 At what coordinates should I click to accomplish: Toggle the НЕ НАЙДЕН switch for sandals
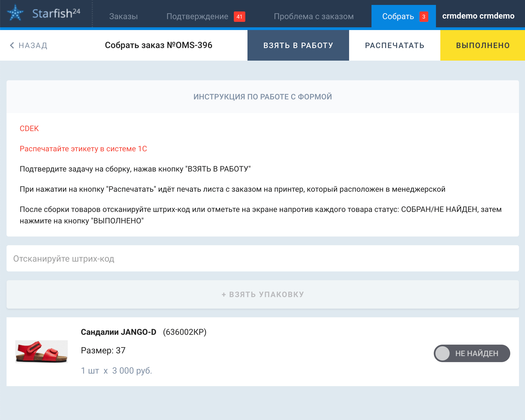[471, 353]
